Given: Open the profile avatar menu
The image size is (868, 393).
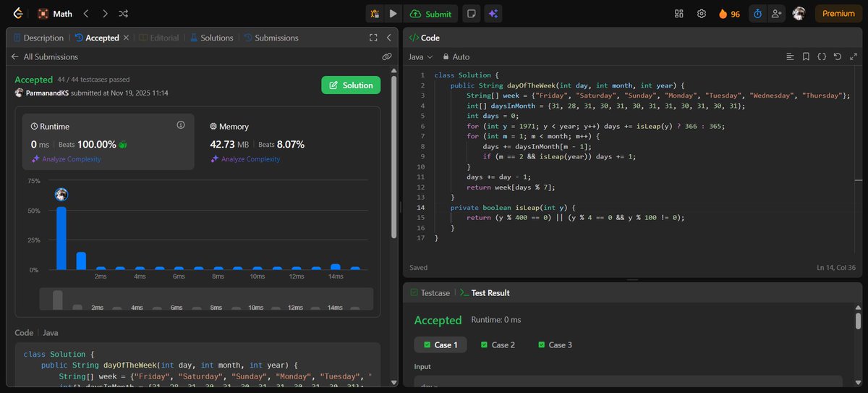Looking at the screenshot, I should 799,13.
